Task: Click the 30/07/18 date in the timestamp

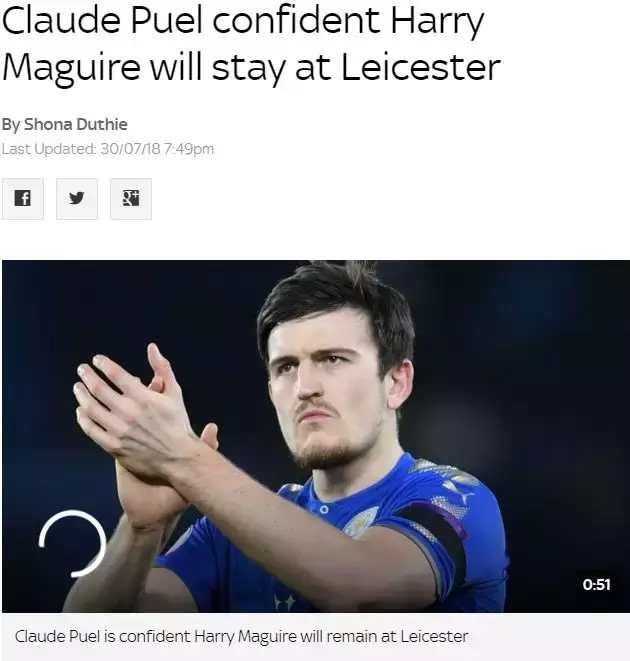Action: point(131,149)
